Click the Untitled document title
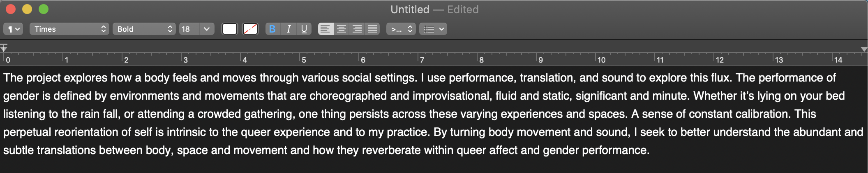This screenshot has width=868, height=173. click(409, 9)
